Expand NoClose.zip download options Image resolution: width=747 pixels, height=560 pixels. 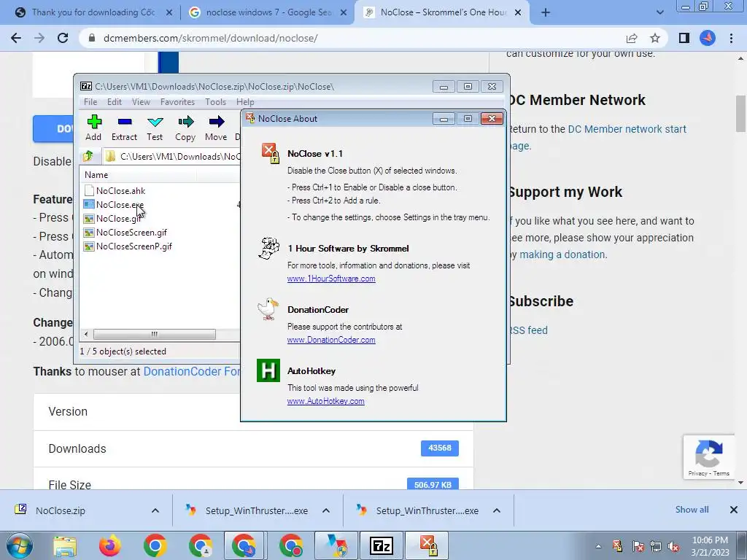[x=155, y=510]
